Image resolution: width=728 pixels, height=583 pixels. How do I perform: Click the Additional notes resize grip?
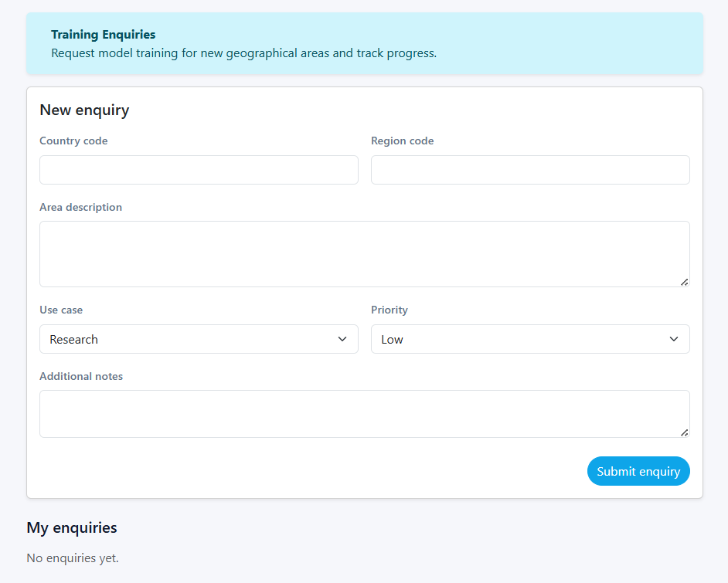(684, 432)
